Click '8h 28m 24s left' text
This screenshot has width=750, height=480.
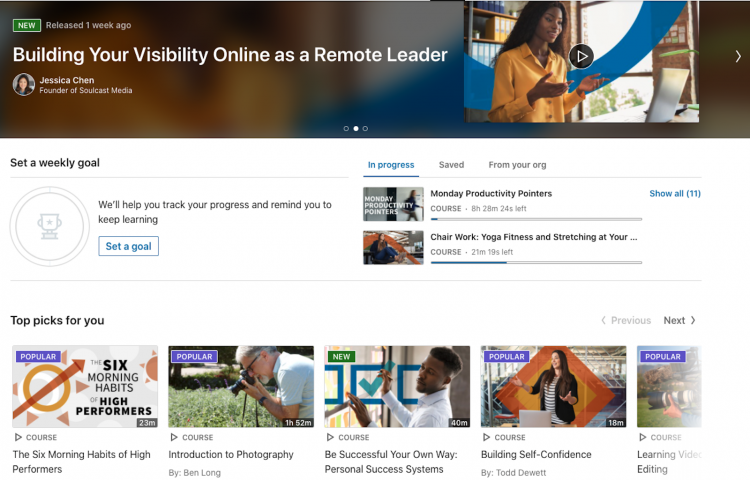pyautogui.click(x=499, y=209)
